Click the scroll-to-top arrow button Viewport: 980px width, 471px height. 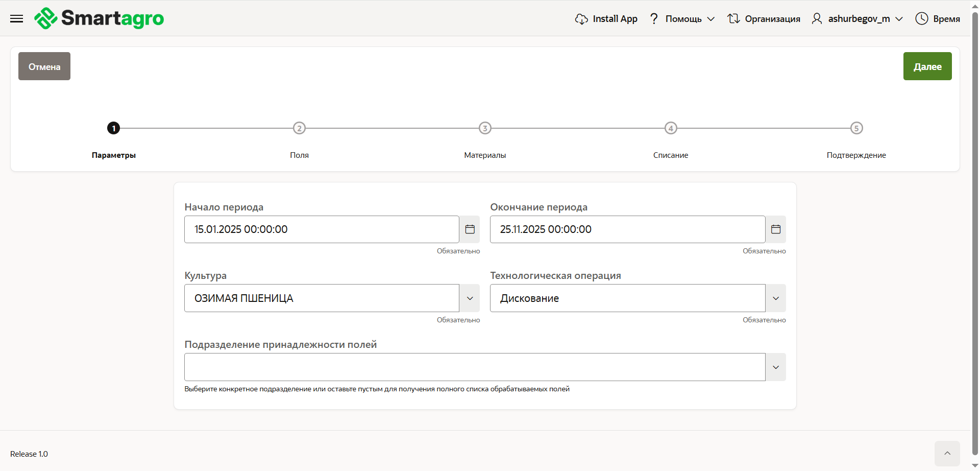(947, 454)
